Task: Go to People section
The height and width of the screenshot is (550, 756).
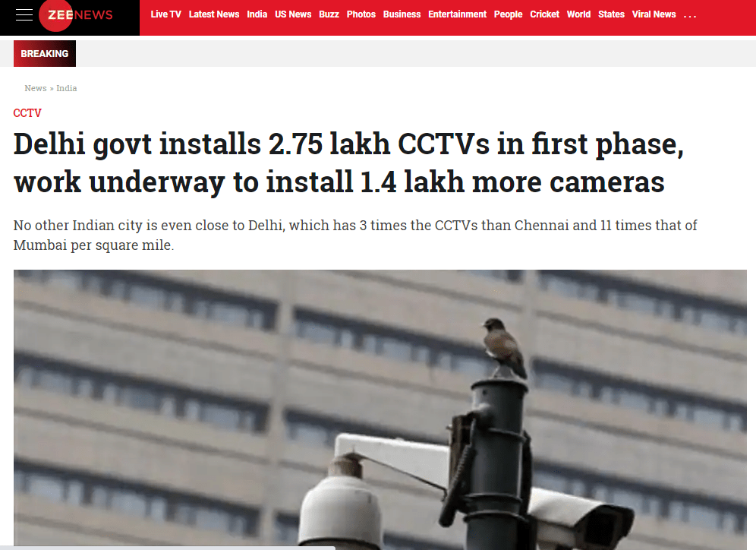Action: (509, 14)
